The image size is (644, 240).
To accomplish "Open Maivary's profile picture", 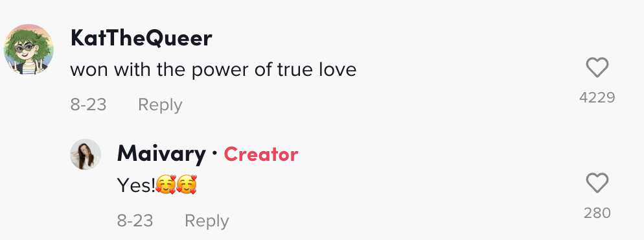I will coord(86,154).
